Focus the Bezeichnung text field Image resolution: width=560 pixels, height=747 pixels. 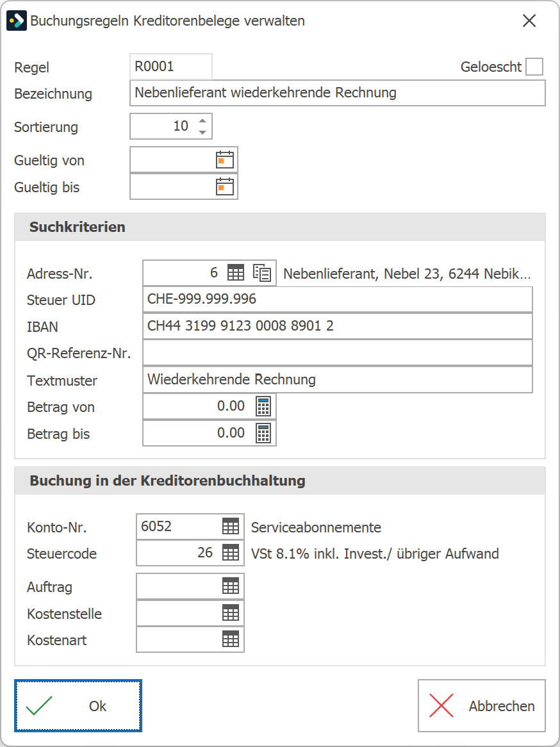point(338,93)
